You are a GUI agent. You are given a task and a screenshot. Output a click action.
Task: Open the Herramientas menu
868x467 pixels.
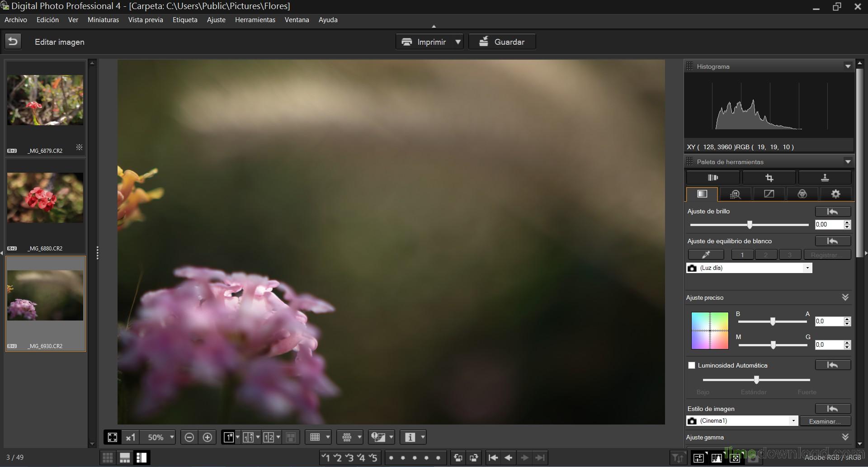255,19
